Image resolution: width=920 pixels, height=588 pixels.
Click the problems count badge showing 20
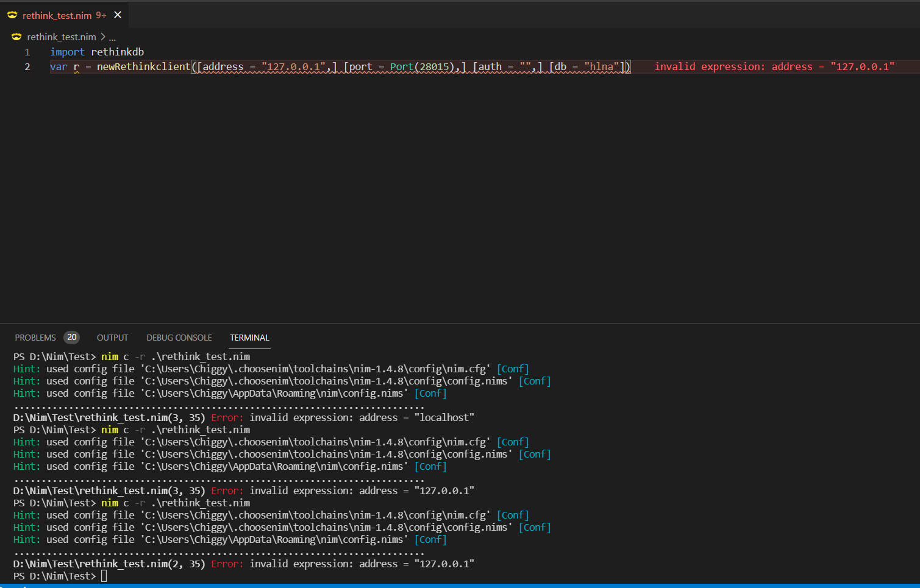[71, 337]
